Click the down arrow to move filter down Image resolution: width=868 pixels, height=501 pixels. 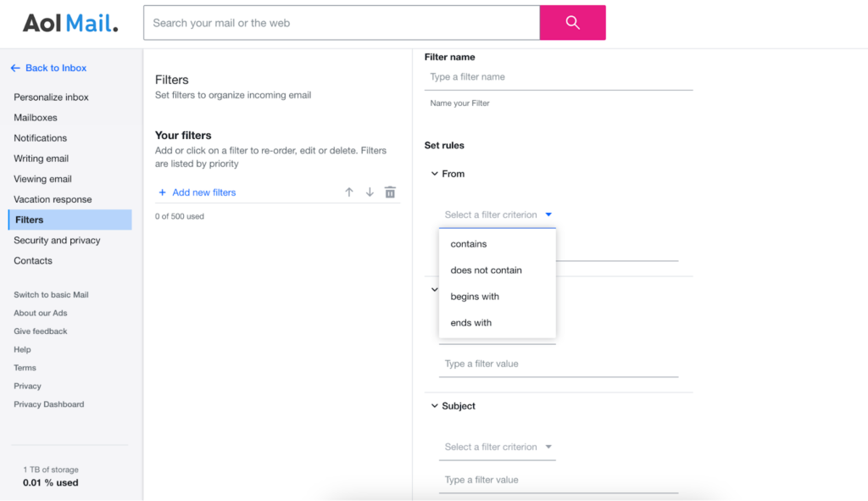click(370, 192)
